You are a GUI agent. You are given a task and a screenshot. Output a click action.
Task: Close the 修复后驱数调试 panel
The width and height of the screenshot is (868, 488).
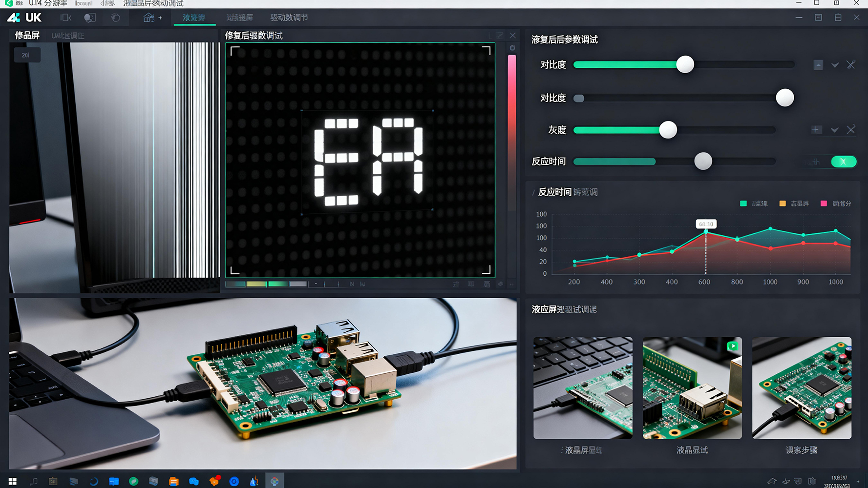pos(512,35)
